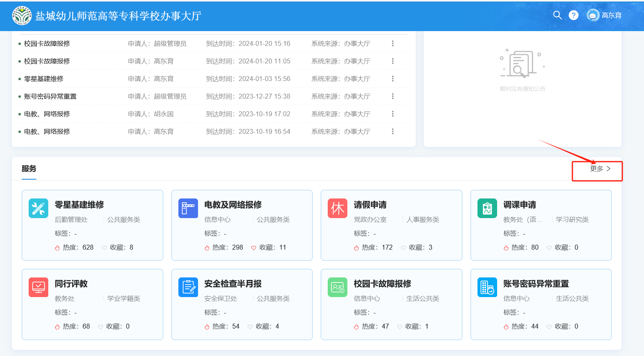Open the green 调课申请 icon
The image size is (644, 356).
point(487,208)
